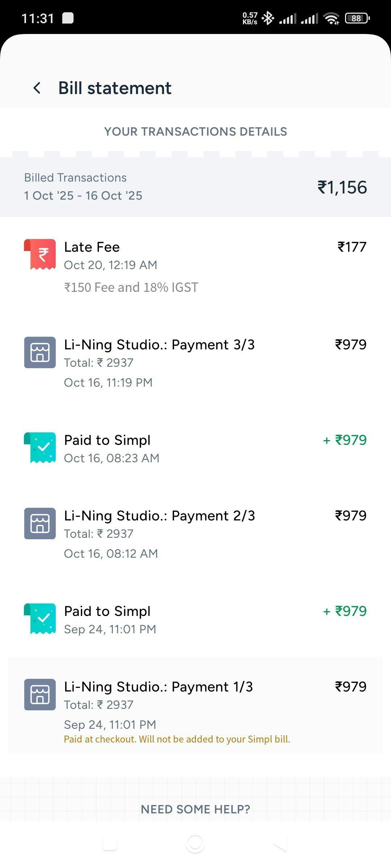The width and height of the screenshot is (391, 868).
Task: Tap the Billed Transactions summary total ₹1,156
Action: (342, 187)
